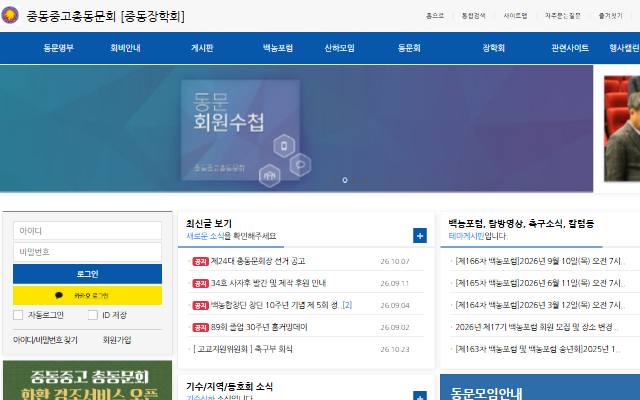Click the 최신글 보기 section heading
Screen dimensions: 640x400
pos(209,224)
